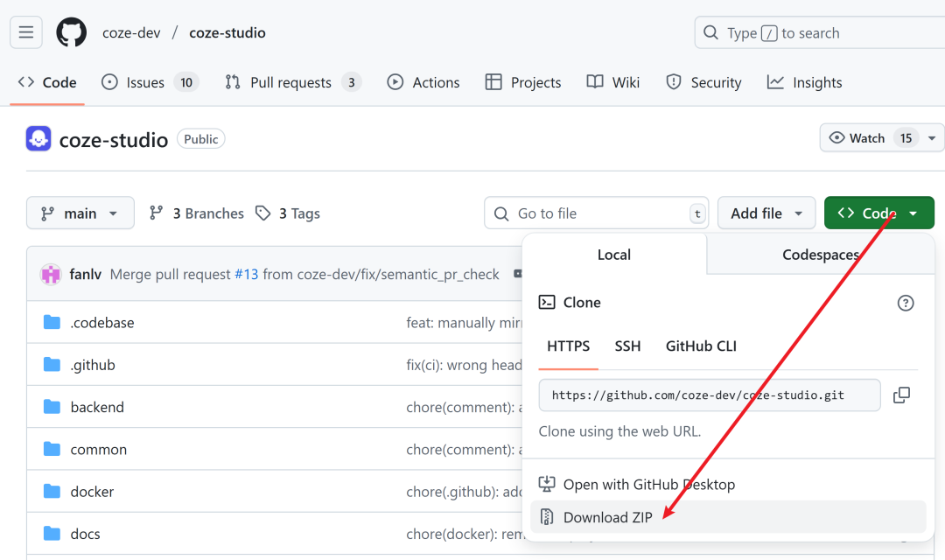Select the GitHub CLI clone tab
Viewport: 945px width, 560px height.
point(701,346)
